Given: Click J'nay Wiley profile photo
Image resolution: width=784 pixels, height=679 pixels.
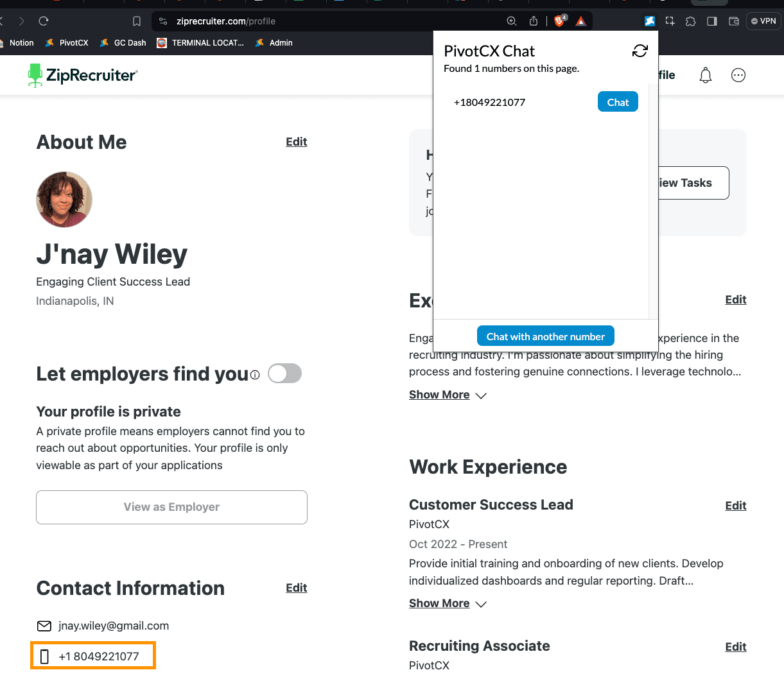Looking at the screenshot, I should 64,200.
